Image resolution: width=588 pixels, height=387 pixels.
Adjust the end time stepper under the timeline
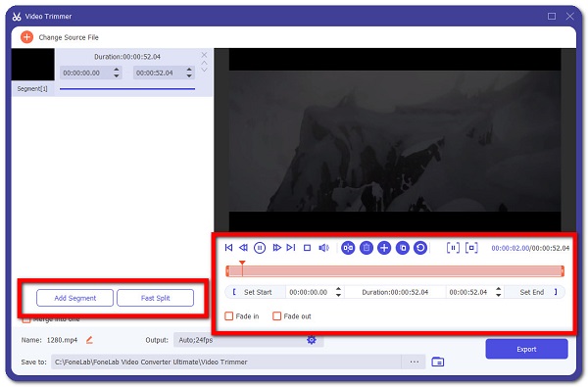pyautogui.click(x=499, y=292)
